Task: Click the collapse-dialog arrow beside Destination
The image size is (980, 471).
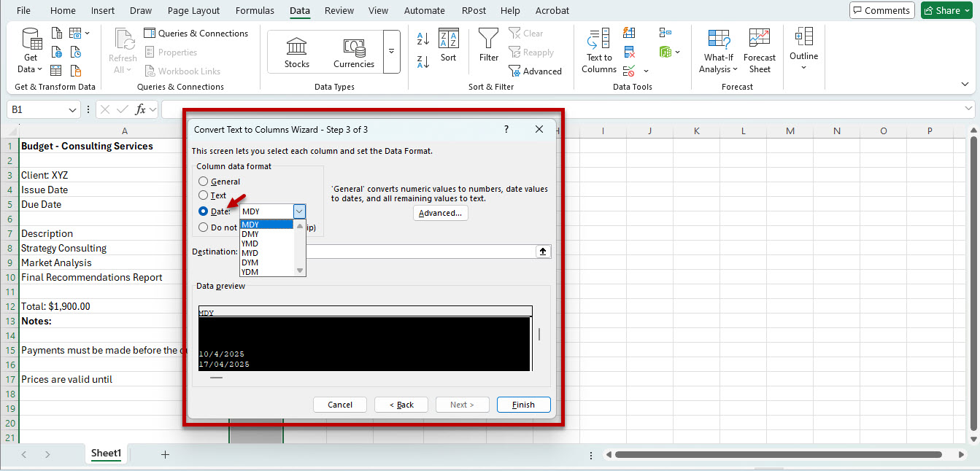Action: pyautogui.click(x=543, y=252)
